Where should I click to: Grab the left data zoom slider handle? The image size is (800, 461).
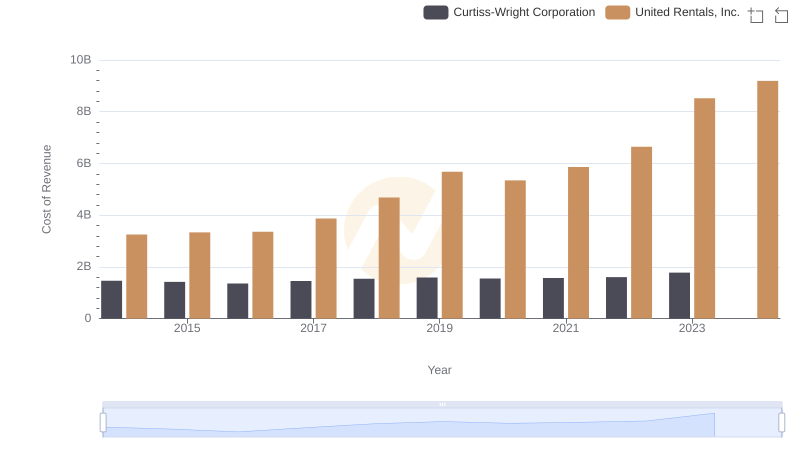click(x=103, y=423)
